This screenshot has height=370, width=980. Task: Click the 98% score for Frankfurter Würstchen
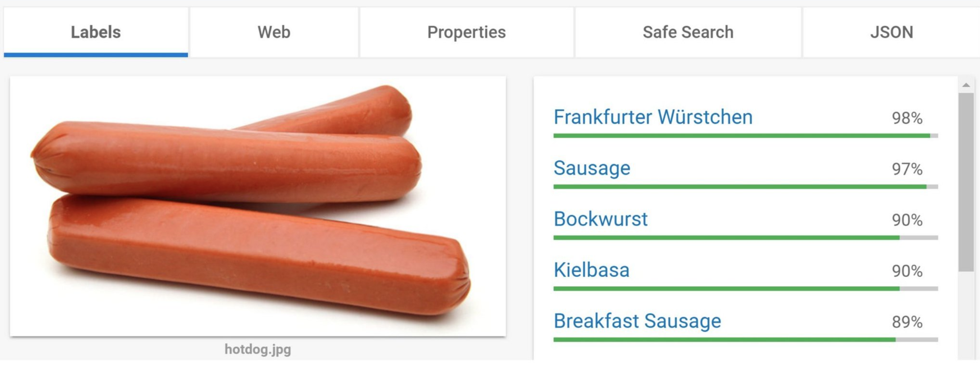click(x=907, y=118)
